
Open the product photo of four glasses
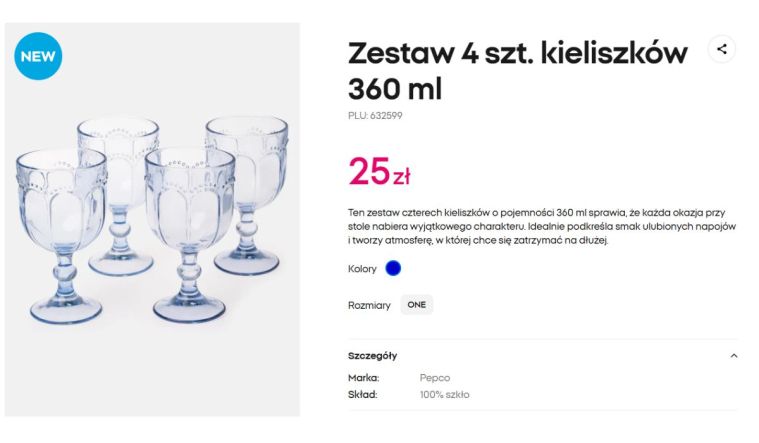click(x=152, y=220)
